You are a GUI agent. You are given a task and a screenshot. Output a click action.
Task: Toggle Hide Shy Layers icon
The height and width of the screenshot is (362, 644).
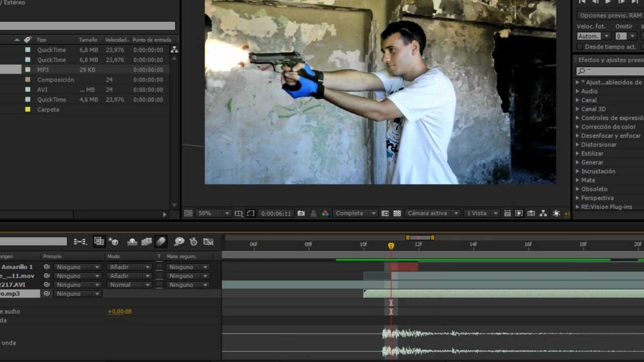(132, 242)
